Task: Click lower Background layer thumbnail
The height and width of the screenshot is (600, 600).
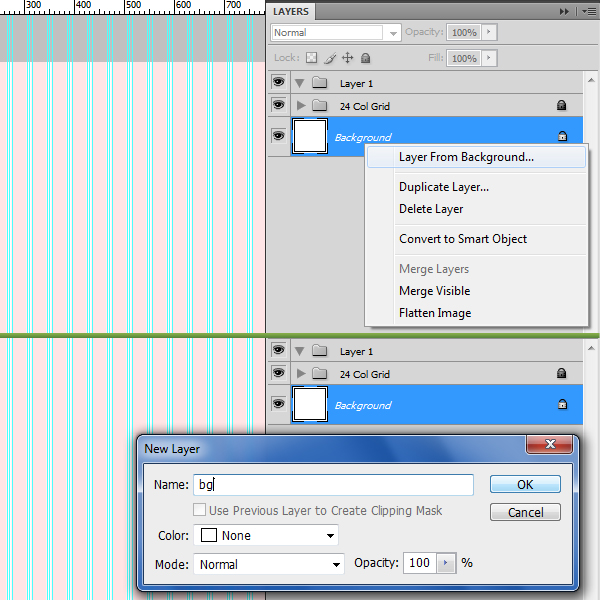Action: pyautogui.click(x=310, y=404)
